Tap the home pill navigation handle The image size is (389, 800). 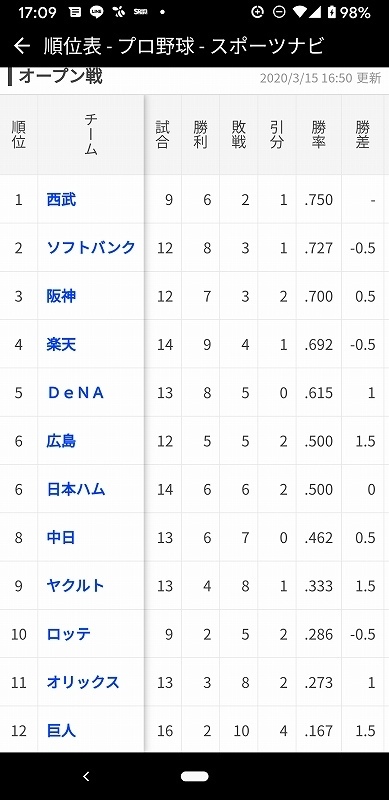(x=194, y=777)
